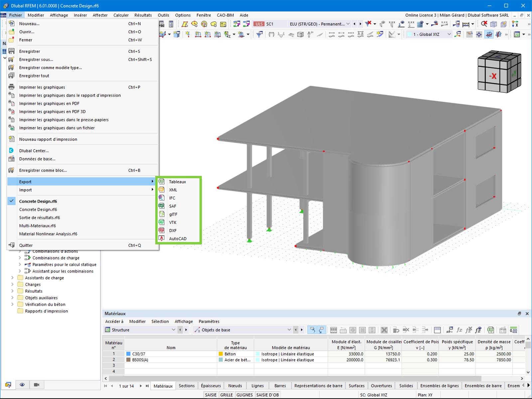The height and width of the screenshot is (399, 532).
Task: Expand the Objets auxiliaires folder arrow
Action: coord(13,298)
